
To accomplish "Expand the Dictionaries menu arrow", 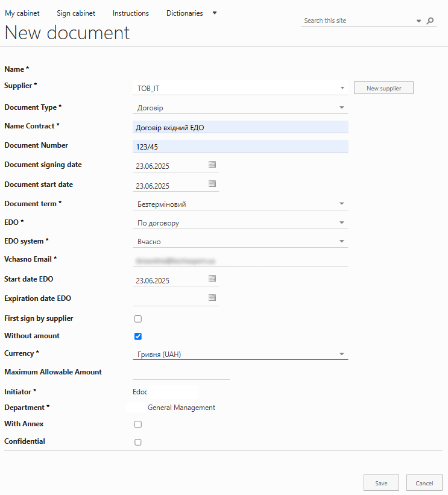I will 215,13.
